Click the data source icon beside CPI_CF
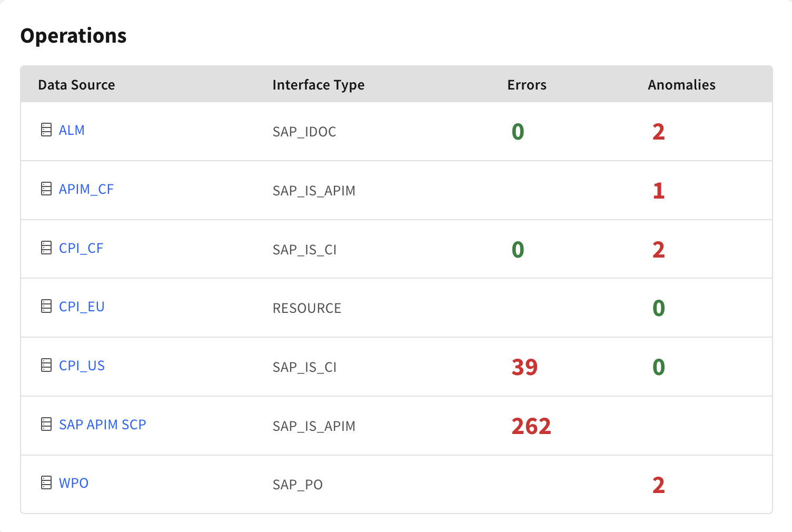The image size is (792, 532). (x=46, y=248)
